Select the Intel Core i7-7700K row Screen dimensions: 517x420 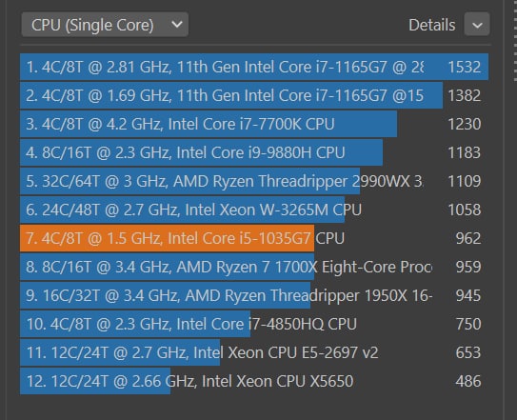(254, 125)
